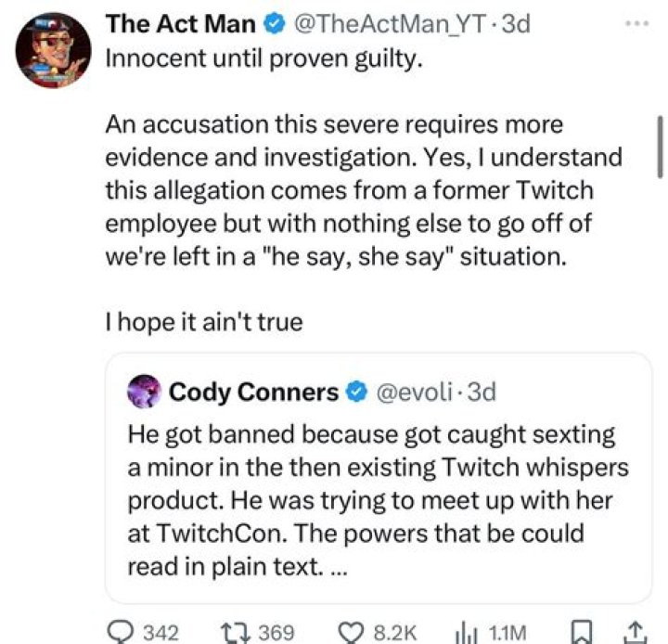
Task: Click the reply comment icon
Action: (122, 633)
